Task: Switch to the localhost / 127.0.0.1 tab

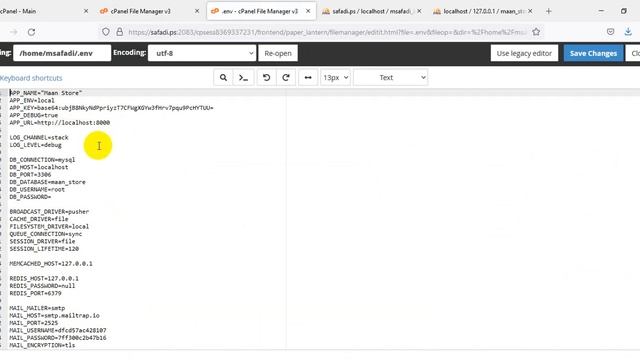Action: click(483, 11)
